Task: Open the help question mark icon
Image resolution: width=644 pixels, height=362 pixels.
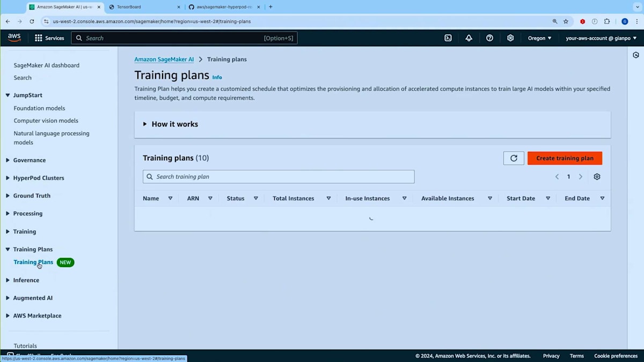Action: point(489,38)
